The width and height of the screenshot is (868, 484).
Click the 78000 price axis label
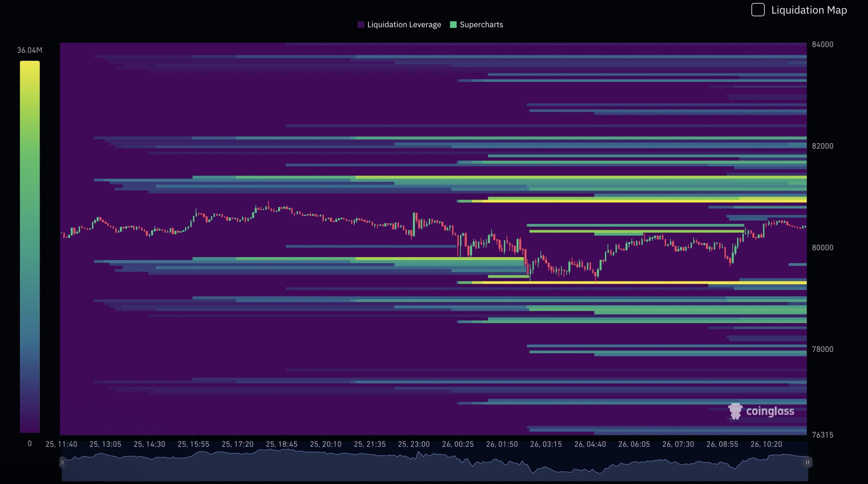pos(822,349)
